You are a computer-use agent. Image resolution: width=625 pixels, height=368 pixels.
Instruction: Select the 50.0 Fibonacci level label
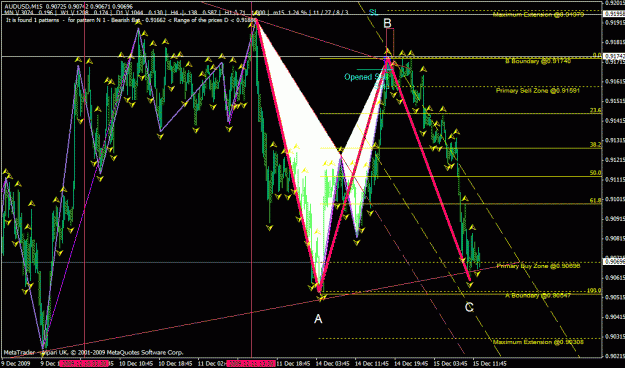(x=596, y=173)
